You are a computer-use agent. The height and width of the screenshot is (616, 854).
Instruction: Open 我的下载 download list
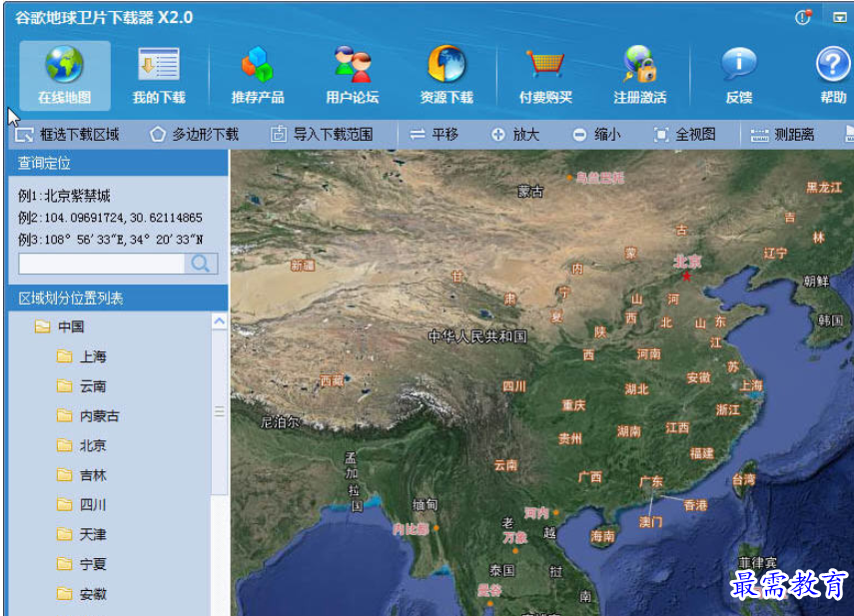159,76
